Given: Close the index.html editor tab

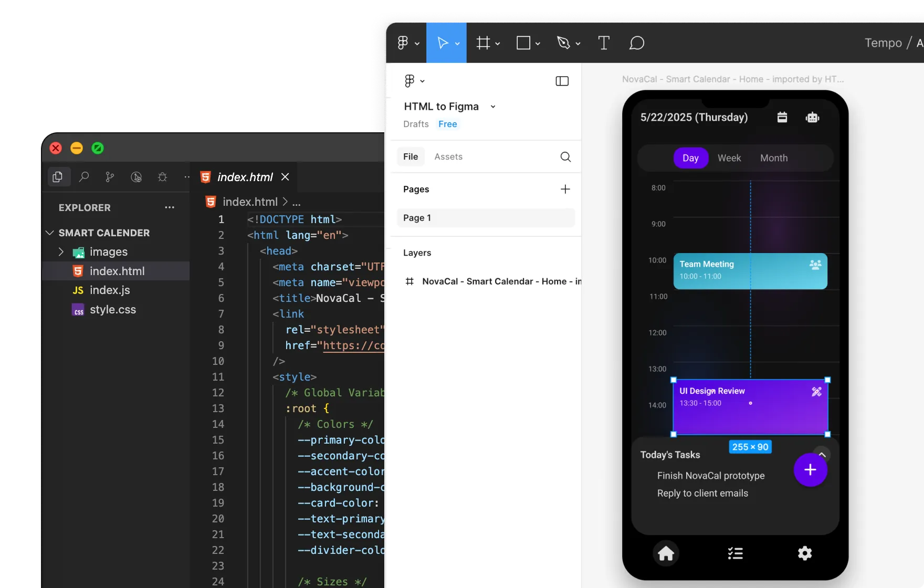Looking at the screenshot, I should click(x=285, y=177).
